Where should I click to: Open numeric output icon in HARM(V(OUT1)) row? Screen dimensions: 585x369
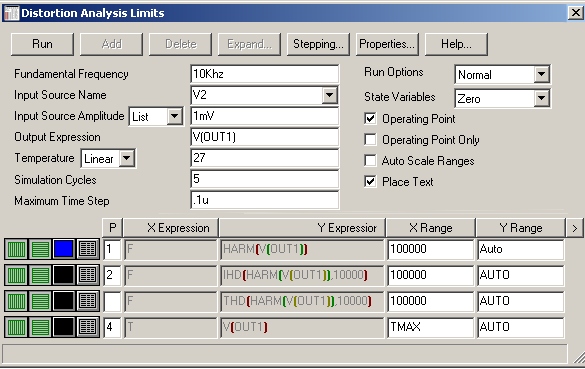(88, 249)
